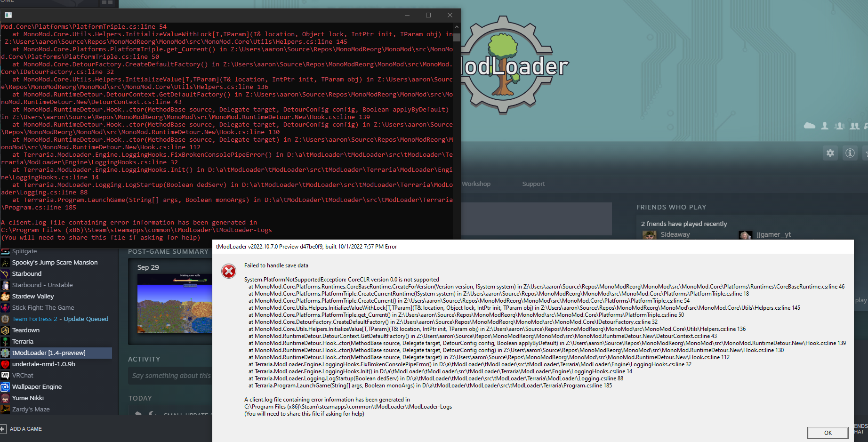
Task: Click the ADD A GAME button
Action: [x=21, y=429]
